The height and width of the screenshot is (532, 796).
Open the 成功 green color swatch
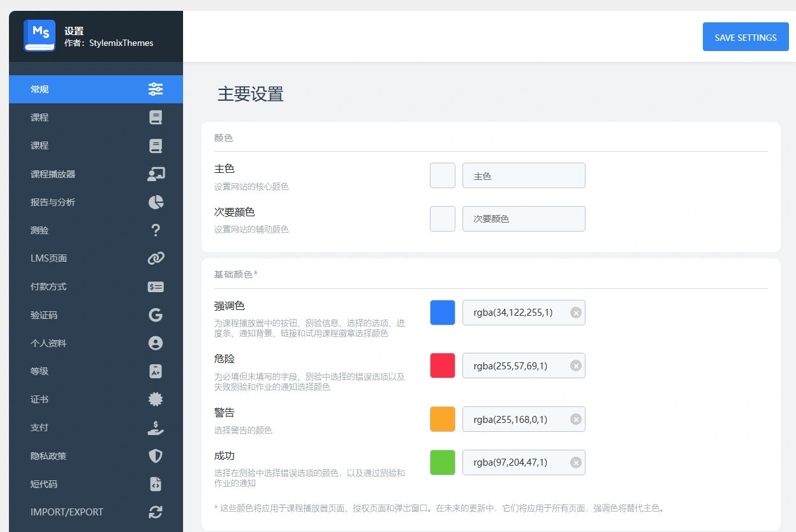[x=442, y=462]
